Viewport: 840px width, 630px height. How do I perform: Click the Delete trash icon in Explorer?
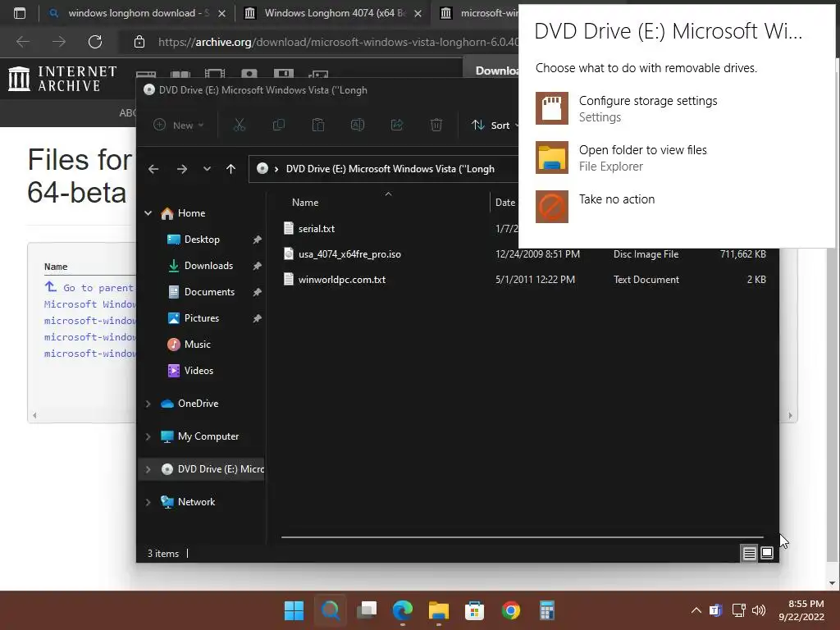coord(436,125)
